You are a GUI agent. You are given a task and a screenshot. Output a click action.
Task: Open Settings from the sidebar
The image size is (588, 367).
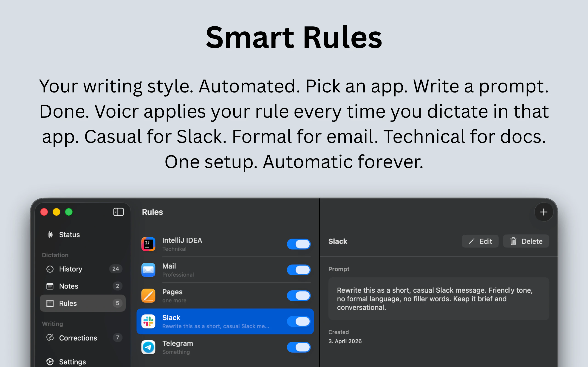(72, 362)
